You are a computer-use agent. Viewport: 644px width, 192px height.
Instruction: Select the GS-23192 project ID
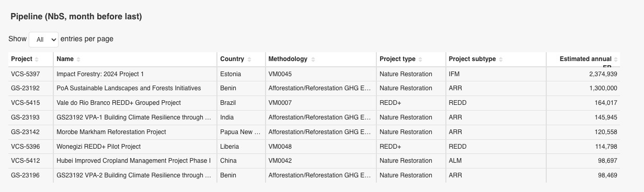(x=25, y=88)
